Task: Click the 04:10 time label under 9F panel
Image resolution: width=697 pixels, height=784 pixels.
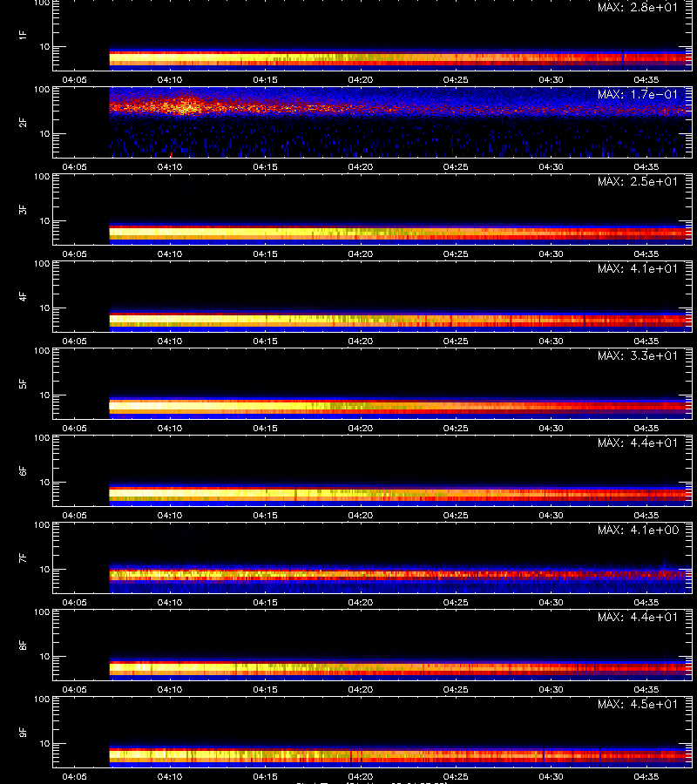Action: [170, 776]
